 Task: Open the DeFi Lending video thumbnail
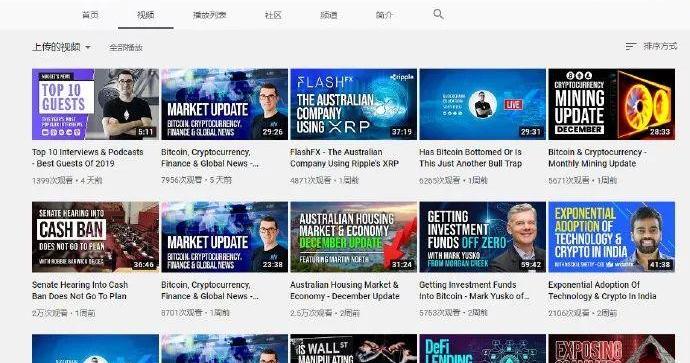(482, 348)
